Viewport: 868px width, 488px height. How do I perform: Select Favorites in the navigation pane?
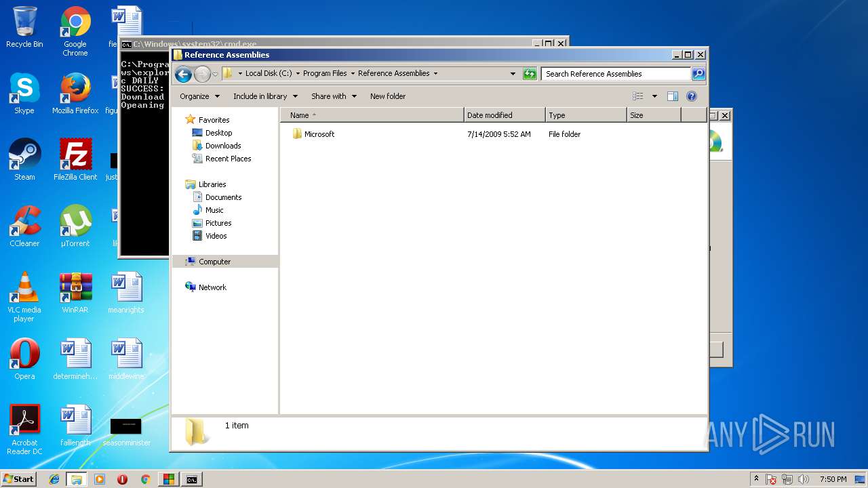coord(214,120)
